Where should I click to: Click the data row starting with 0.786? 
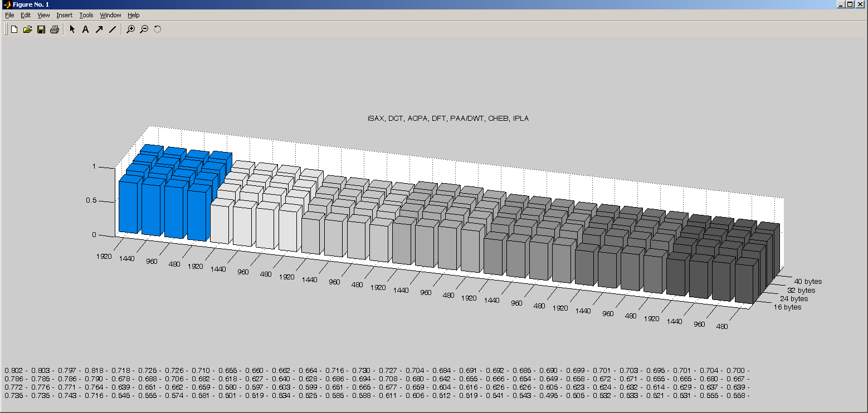coord(377,378)
